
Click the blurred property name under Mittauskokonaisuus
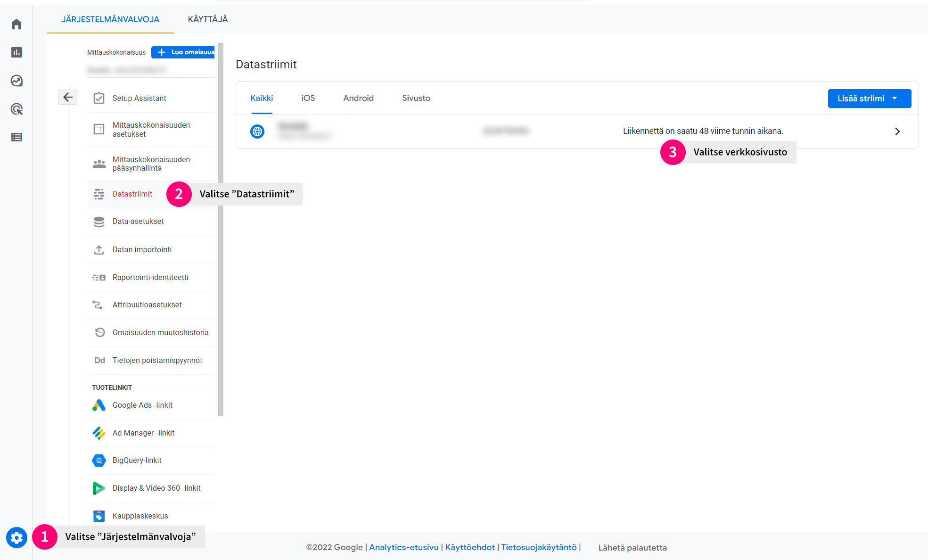coord(127,70)
